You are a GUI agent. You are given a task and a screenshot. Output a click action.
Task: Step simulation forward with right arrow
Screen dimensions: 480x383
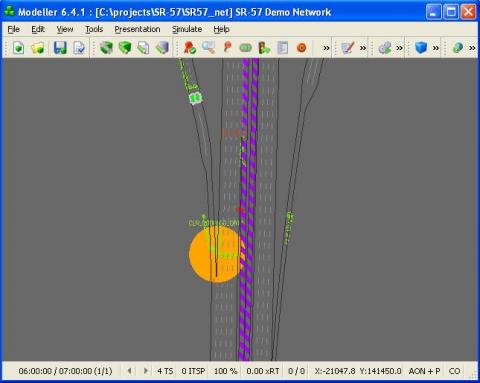pos(145,371)
